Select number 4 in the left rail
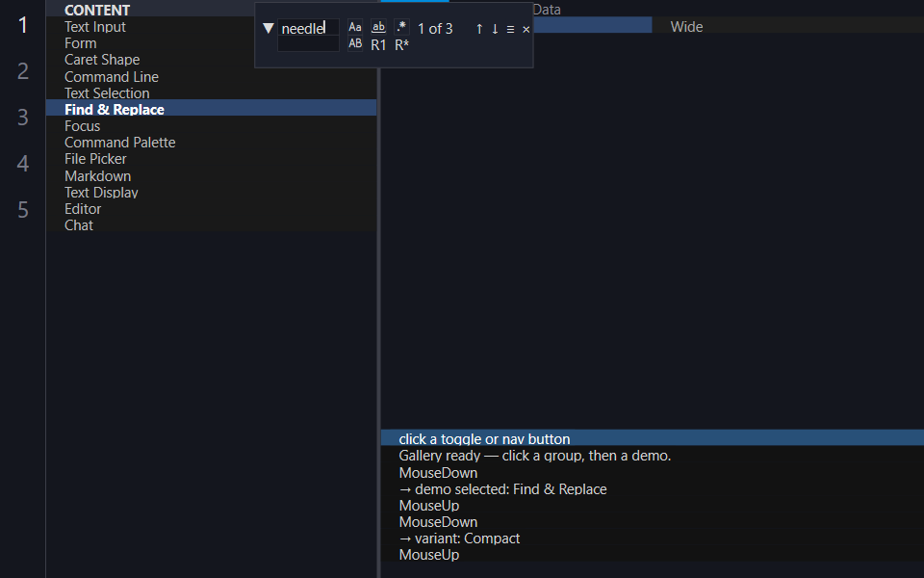The image size is (924, 578). click(22, 164)
